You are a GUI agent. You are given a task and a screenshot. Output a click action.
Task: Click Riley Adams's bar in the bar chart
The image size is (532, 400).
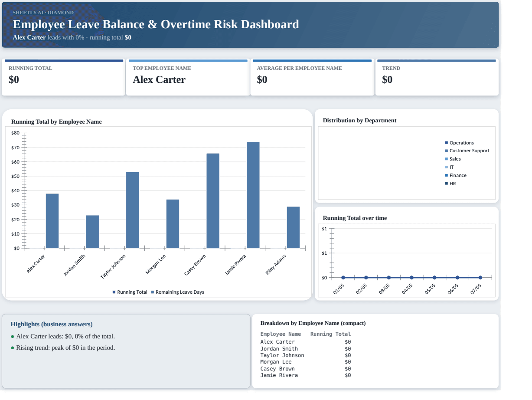[293, 227]
